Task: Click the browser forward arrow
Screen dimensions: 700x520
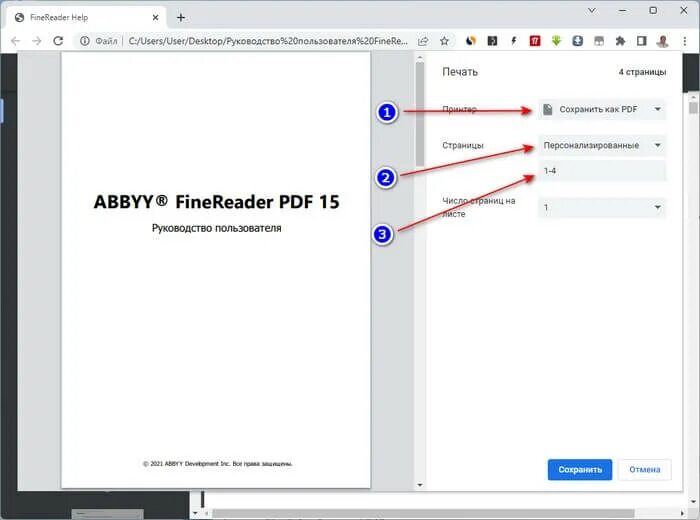Action: point(37,41)
